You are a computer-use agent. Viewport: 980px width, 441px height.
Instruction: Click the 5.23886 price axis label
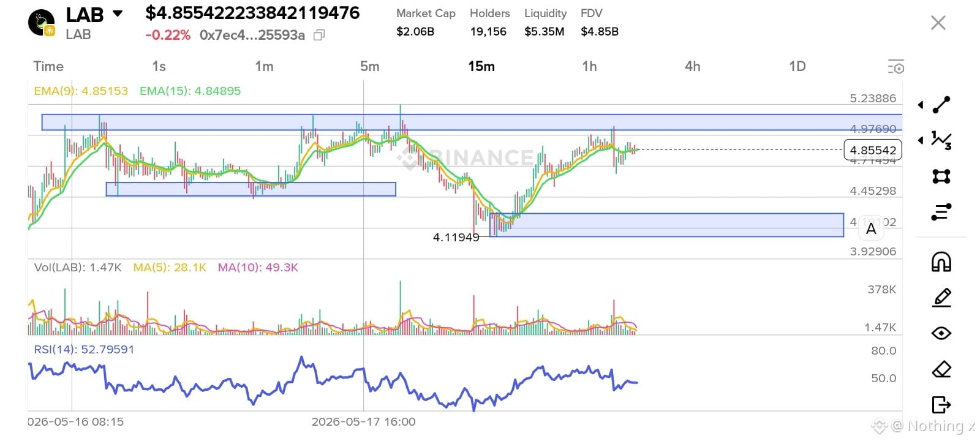click(873, 98)
